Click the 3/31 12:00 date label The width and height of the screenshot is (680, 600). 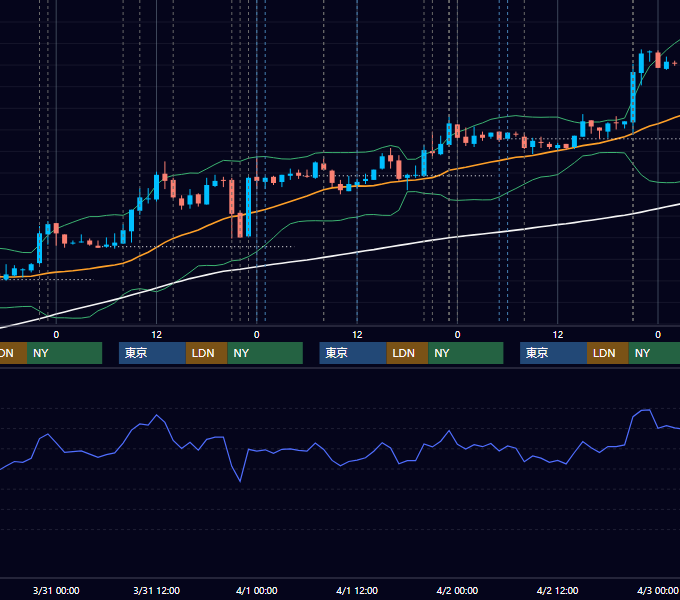point(157,590)
